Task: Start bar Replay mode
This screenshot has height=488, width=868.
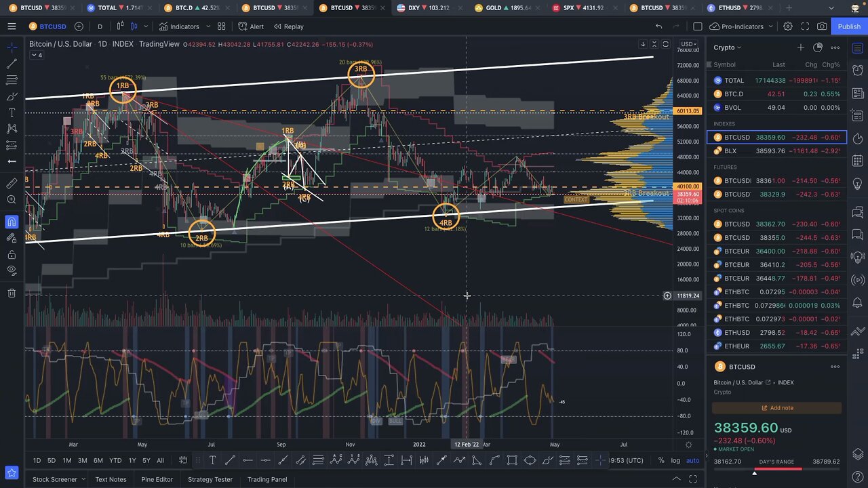Action: click(x=288, y=26)
